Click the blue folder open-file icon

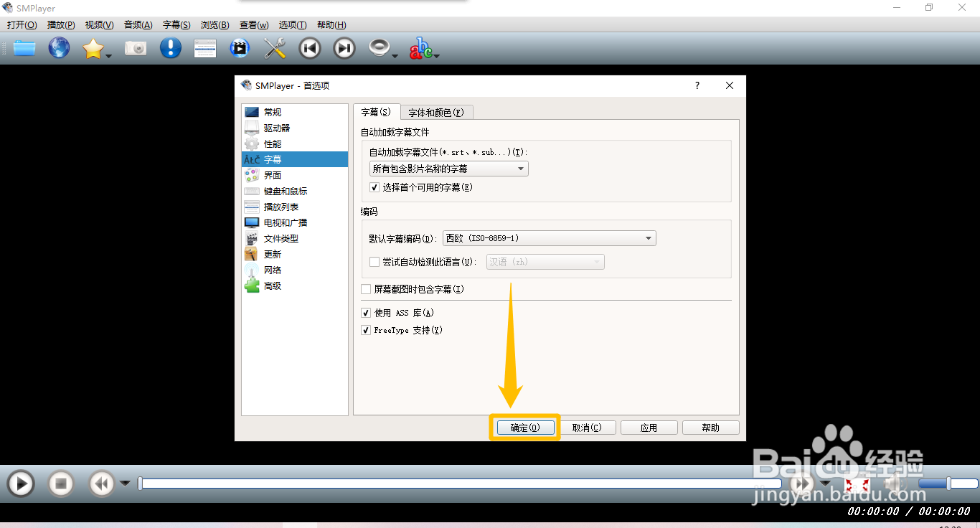pyautogui.click(x=24, y=48)
